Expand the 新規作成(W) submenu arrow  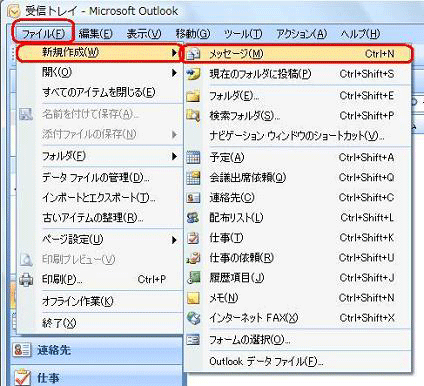pos(174,53)
